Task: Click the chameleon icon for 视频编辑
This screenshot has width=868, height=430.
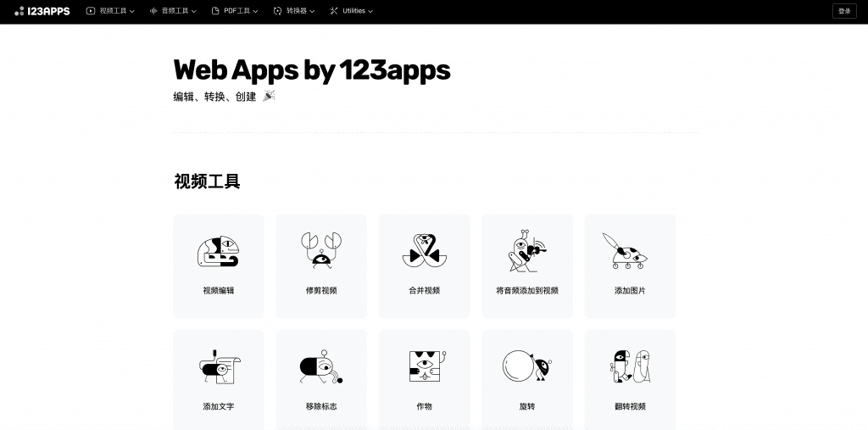Action: (218, 252)
